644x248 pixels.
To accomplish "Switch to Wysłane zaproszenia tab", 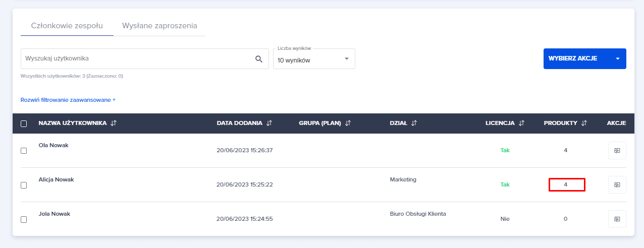I will point(159,26).
